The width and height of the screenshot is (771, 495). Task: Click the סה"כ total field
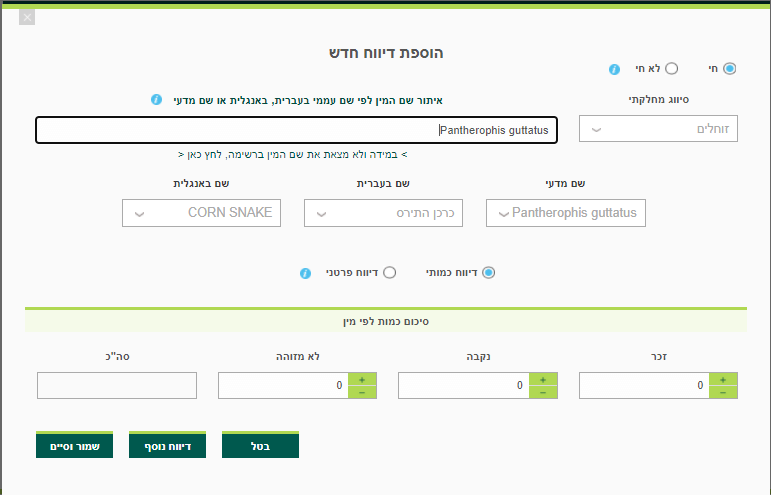tap(117, 385)
